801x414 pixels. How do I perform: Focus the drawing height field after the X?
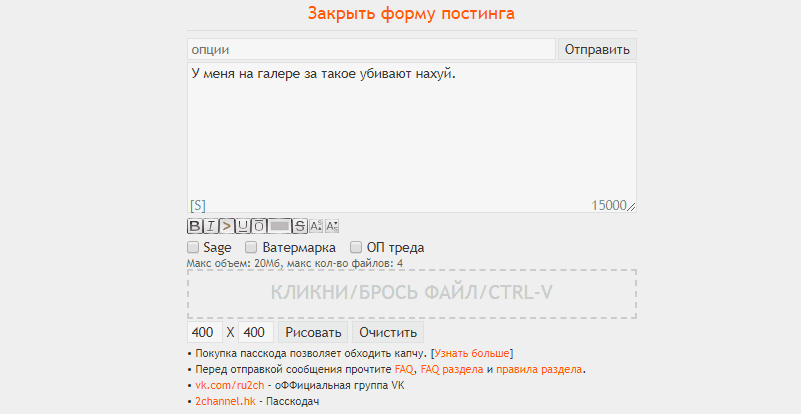pos(256,332)
